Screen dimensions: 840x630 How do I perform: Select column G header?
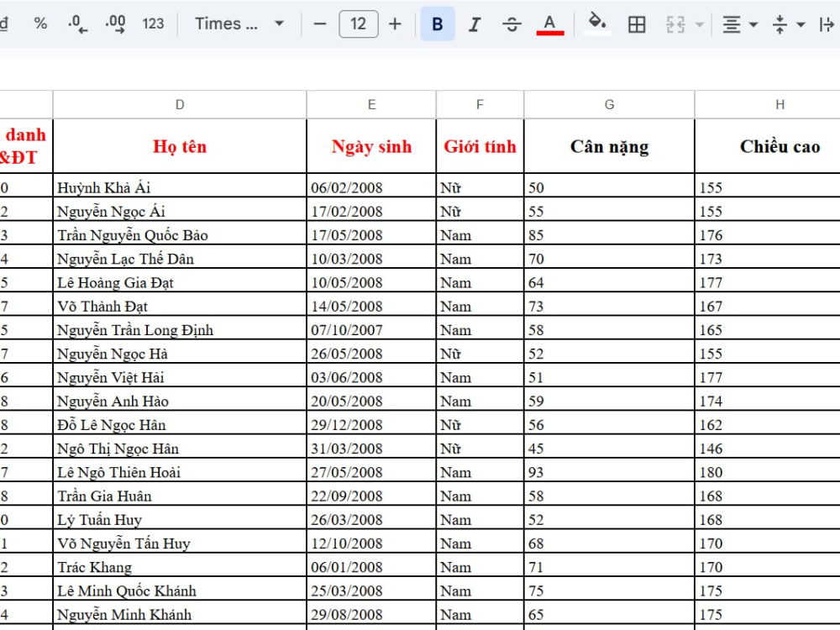(609, 104)
